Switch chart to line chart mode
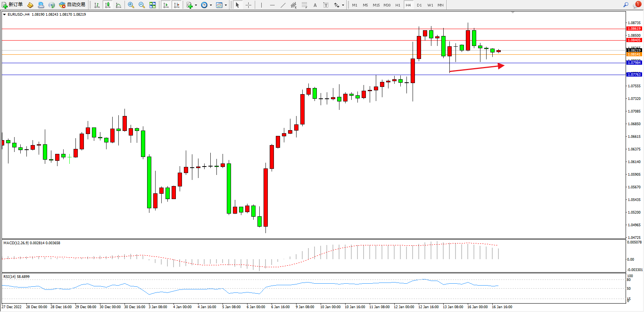 click(x=118, y=5)
